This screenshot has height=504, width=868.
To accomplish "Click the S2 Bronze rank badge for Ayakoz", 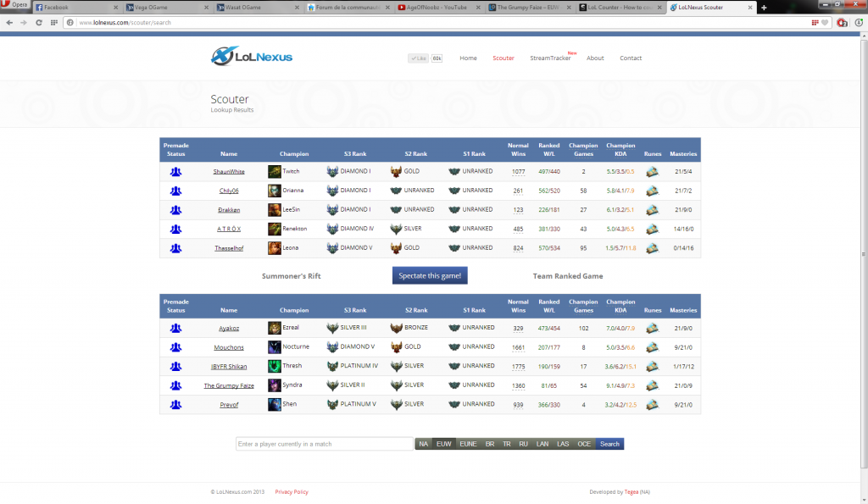I will (396, 328).
